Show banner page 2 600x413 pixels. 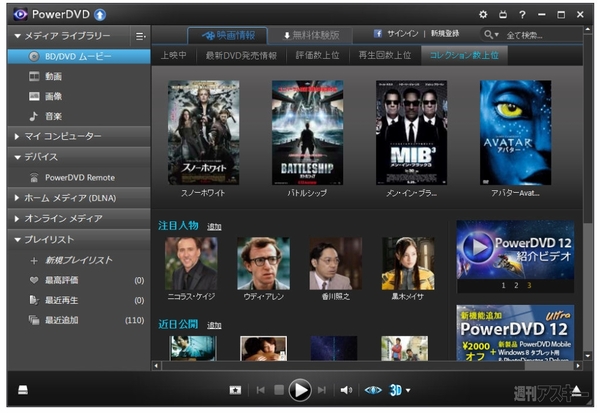(x=516, y=286)
